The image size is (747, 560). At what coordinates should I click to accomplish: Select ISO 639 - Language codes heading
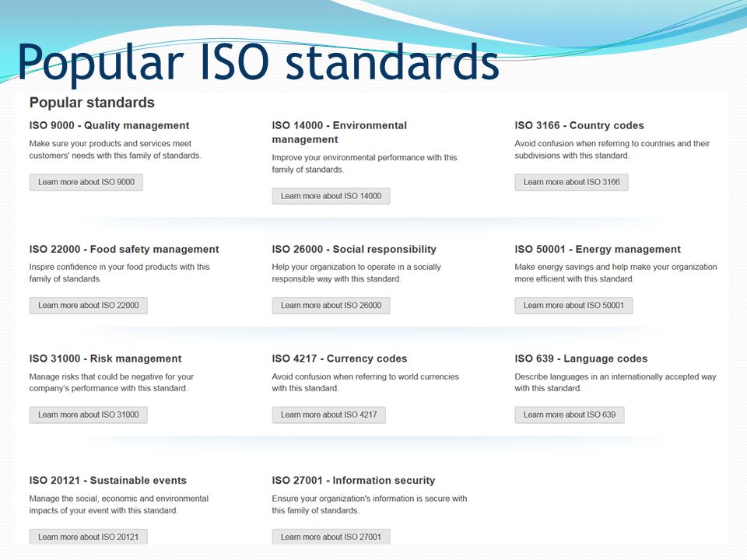pos(581,359)
